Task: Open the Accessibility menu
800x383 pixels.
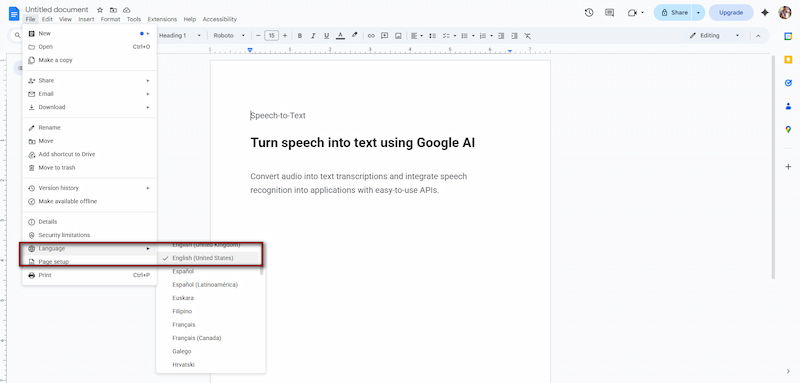Action: click(x=220, y=19)
